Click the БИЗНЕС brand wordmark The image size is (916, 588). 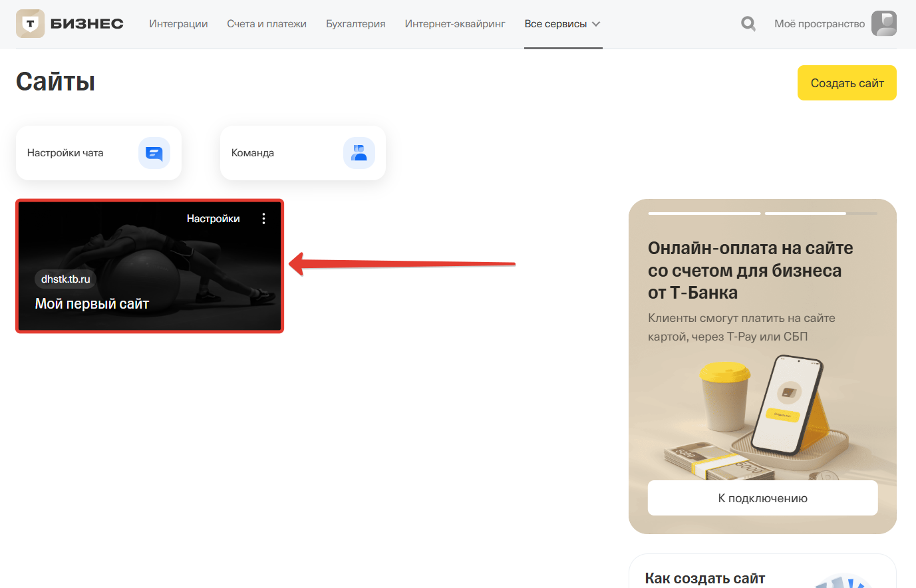[87, 24]
